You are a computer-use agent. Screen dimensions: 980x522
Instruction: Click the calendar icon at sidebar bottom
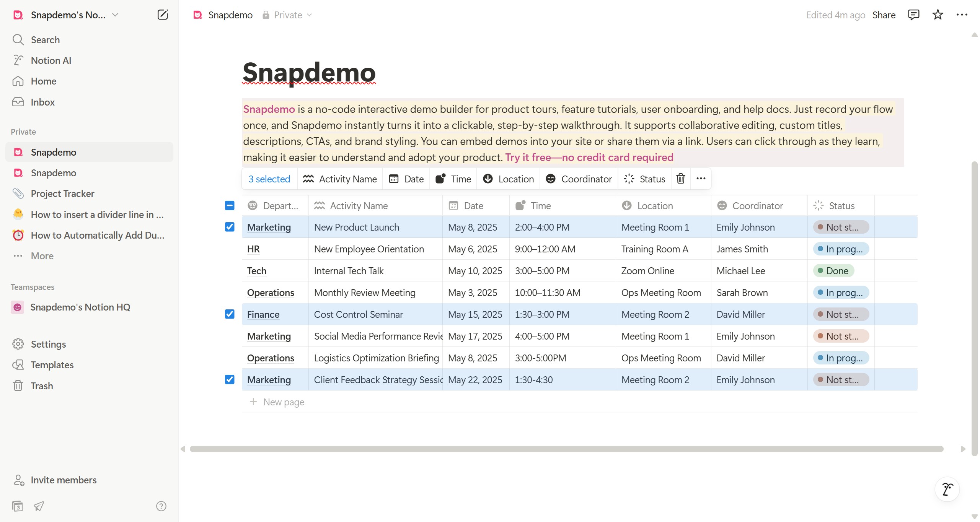pyautogui.click(x=17, y=506)
